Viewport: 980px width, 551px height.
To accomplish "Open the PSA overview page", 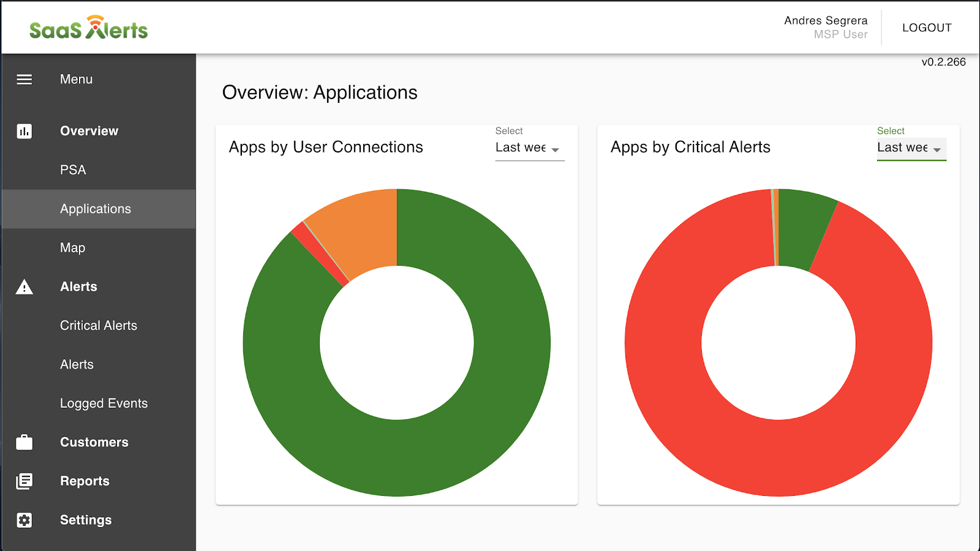I will (x=72, y=170).
